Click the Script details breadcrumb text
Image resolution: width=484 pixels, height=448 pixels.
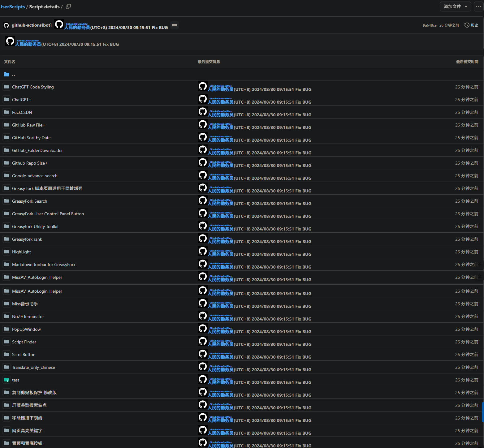pos(44,6)
